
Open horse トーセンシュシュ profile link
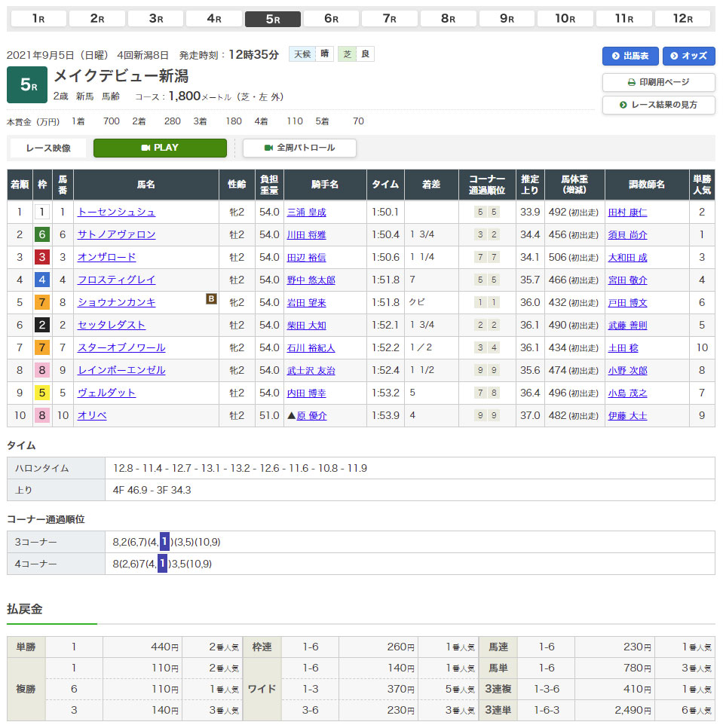[116, 213]
